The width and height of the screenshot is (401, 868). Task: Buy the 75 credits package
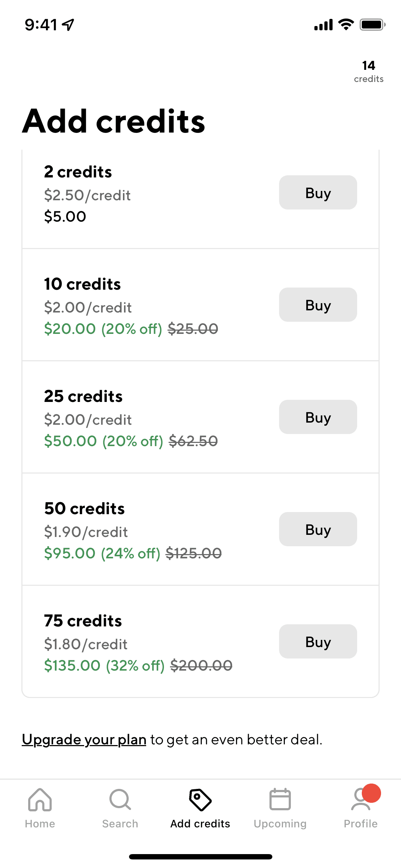point(318,641)
